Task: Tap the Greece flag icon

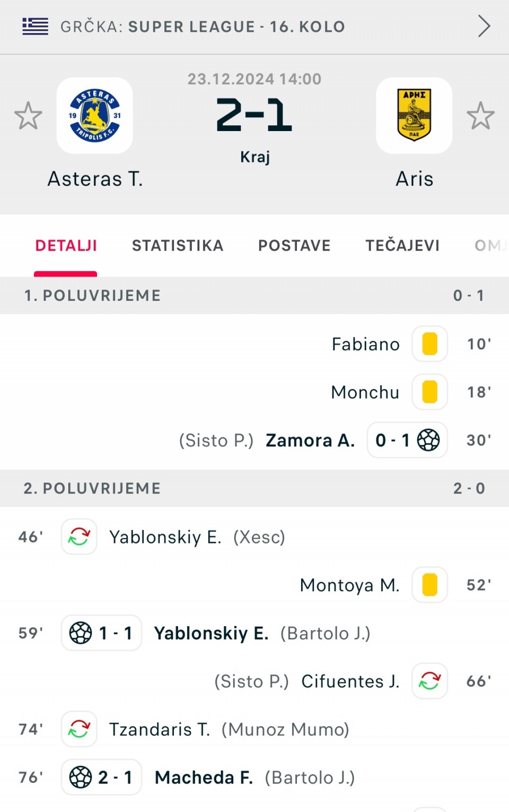Action: [x=35, y=26]
